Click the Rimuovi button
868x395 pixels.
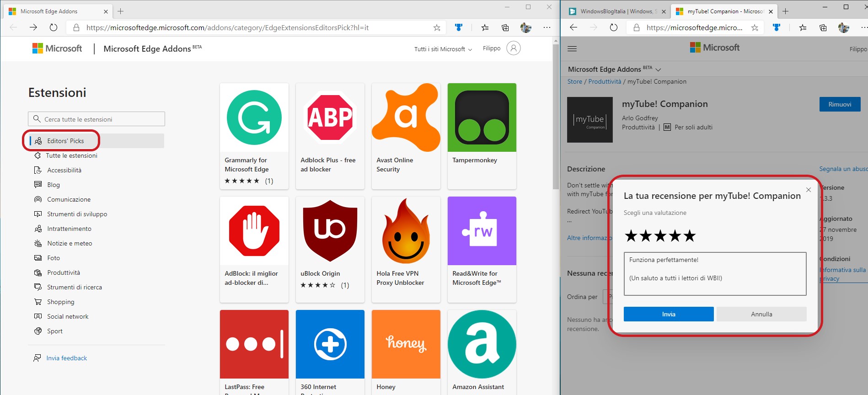(x=840, y=104)
